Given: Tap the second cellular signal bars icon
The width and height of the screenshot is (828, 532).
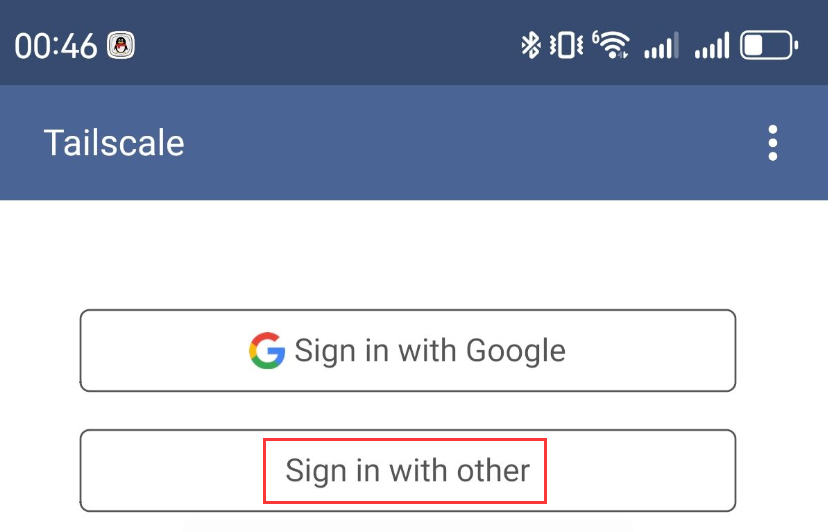Looking at the screenshot, I should tap(712, 45).
